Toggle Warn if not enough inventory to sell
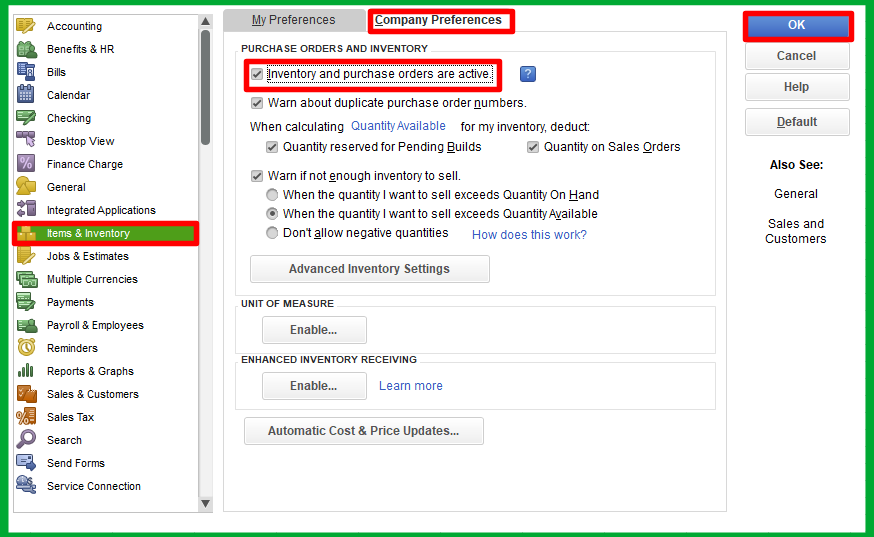Viewport: 874px width, 537px height. (257, 176)
